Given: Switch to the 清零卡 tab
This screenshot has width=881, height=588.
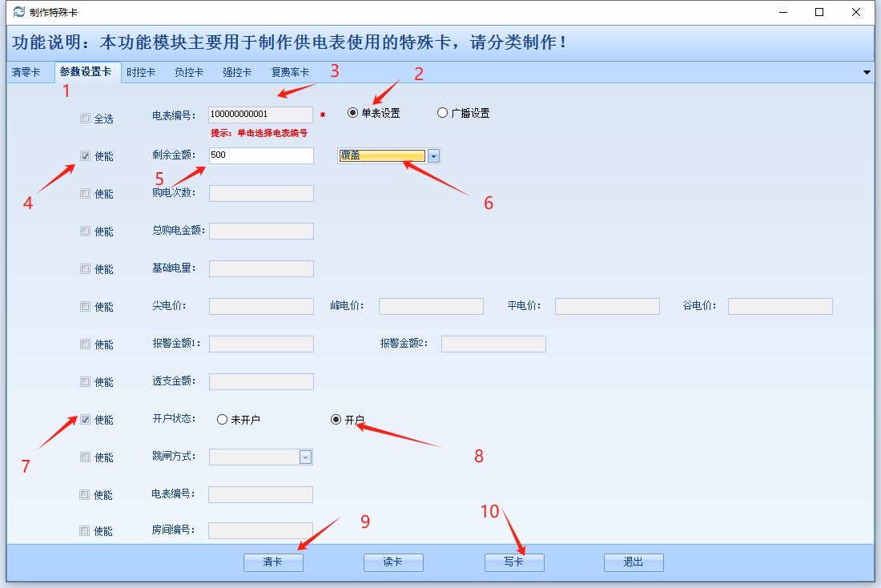Looking at the screenshot, I should pos(26,72).
